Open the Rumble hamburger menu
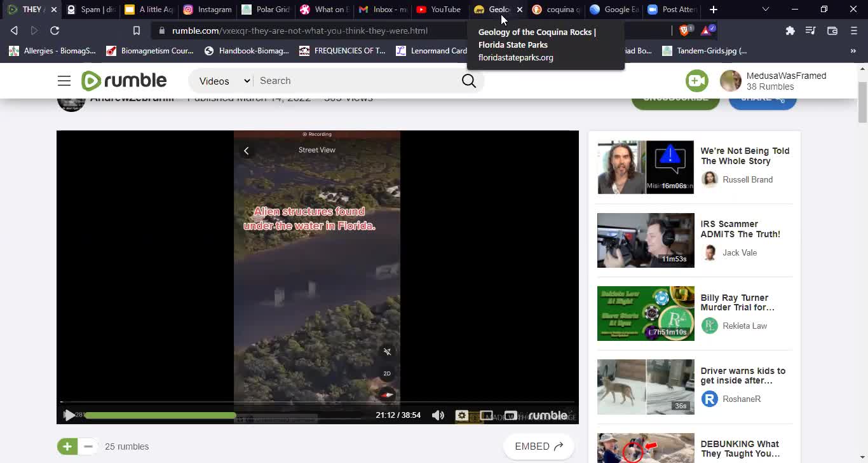Viewport: 868px width, 463px height. pos(64,81)
